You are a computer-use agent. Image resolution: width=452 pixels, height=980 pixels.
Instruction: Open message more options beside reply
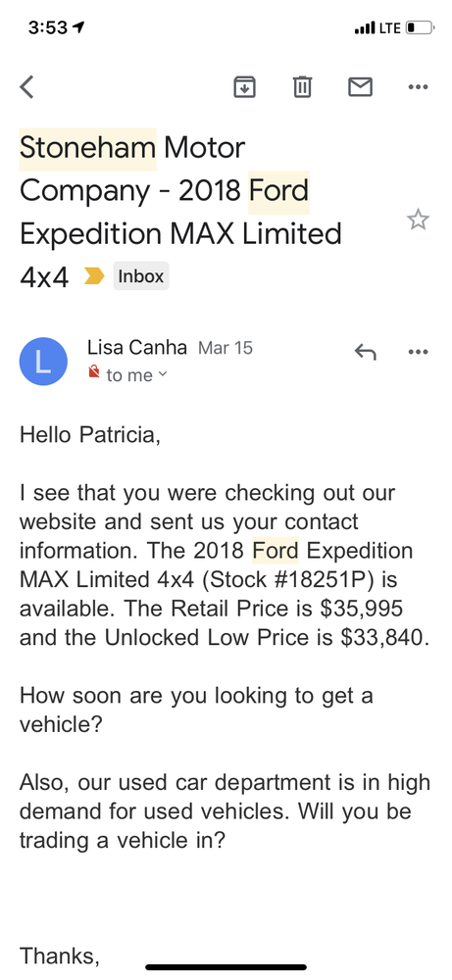tap(418, 352)
